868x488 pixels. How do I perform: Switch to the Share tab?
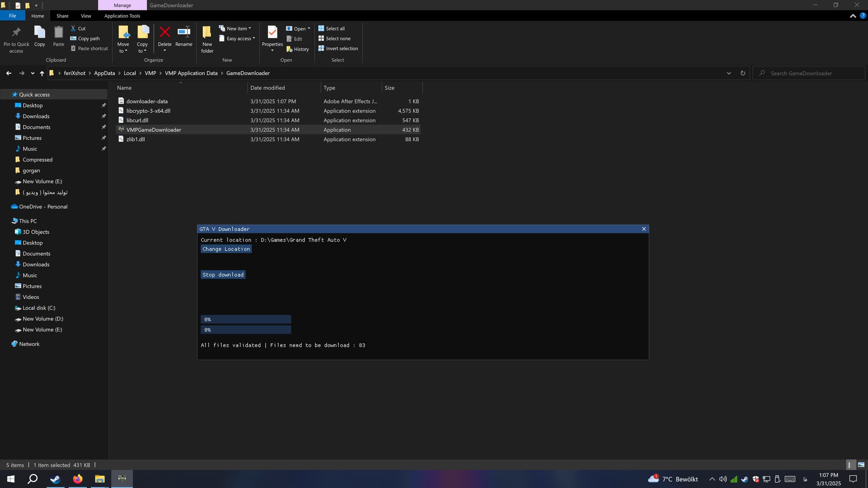(62, 16)
